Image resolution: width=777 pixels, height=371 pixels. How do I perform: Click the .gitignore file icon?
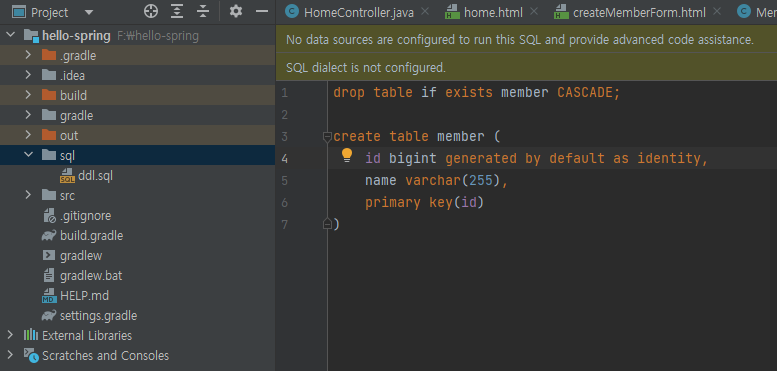(x=49, y=215)
